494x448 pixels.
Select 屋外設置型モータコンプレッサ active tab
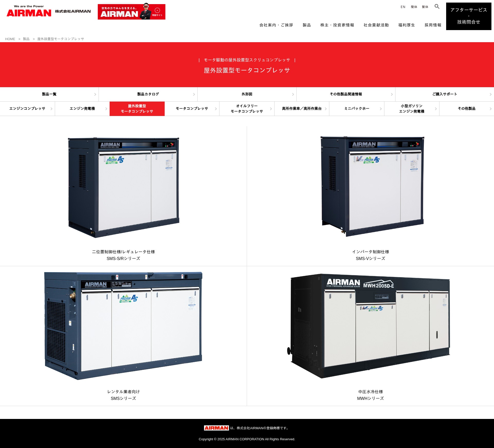(137, 109)
